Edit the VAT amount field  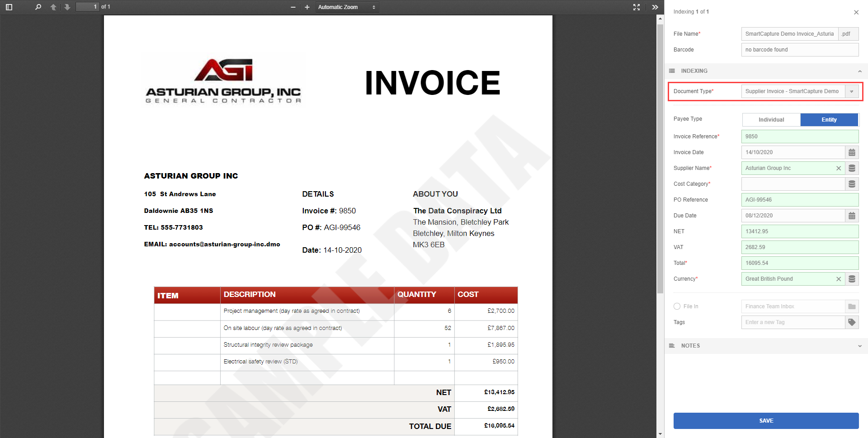800,247
